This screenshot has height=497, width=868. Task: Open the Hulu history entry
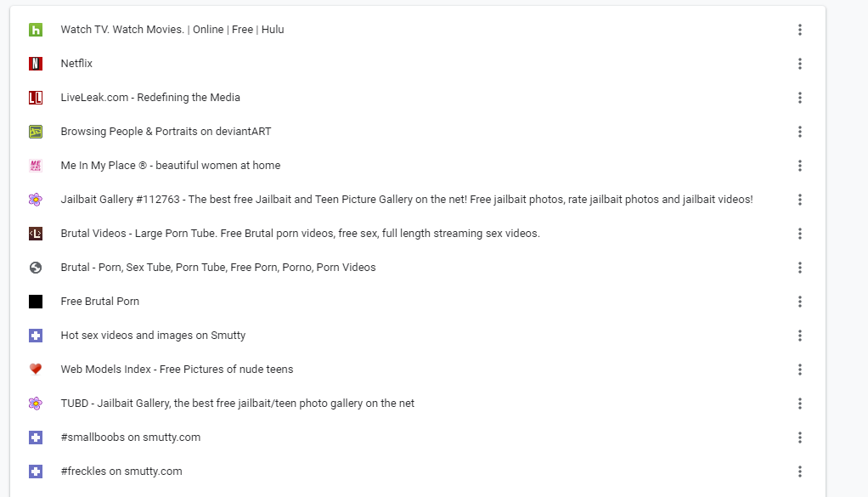tap(172, 30)
